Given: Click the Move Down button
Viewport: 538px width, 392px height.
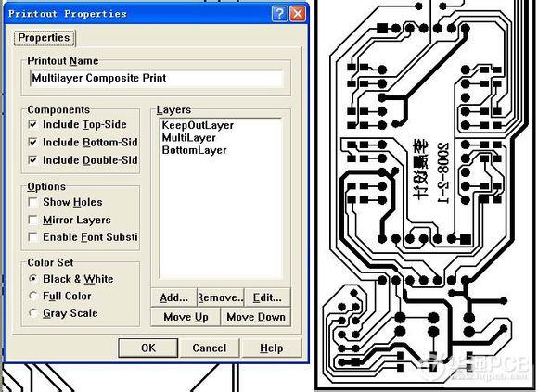Looking at the screenshot, I should pos(256,317).
